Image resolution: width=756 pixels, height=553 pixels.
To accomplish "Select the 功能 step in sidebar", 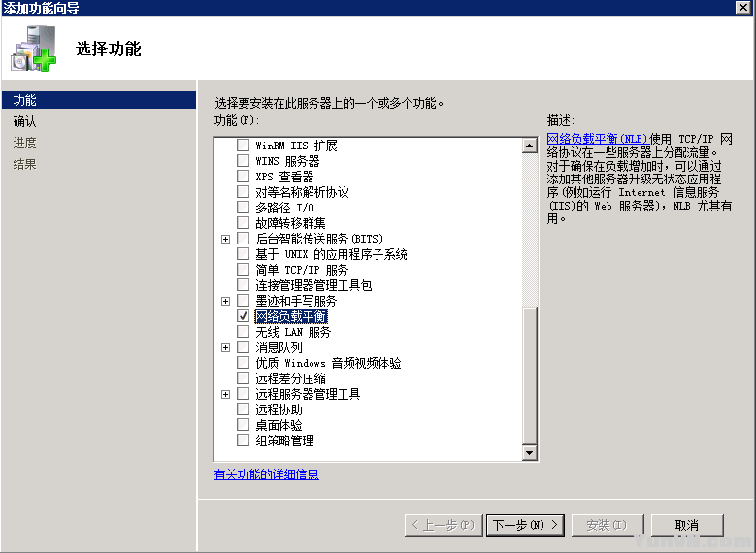I will click(x=99, y=100).
